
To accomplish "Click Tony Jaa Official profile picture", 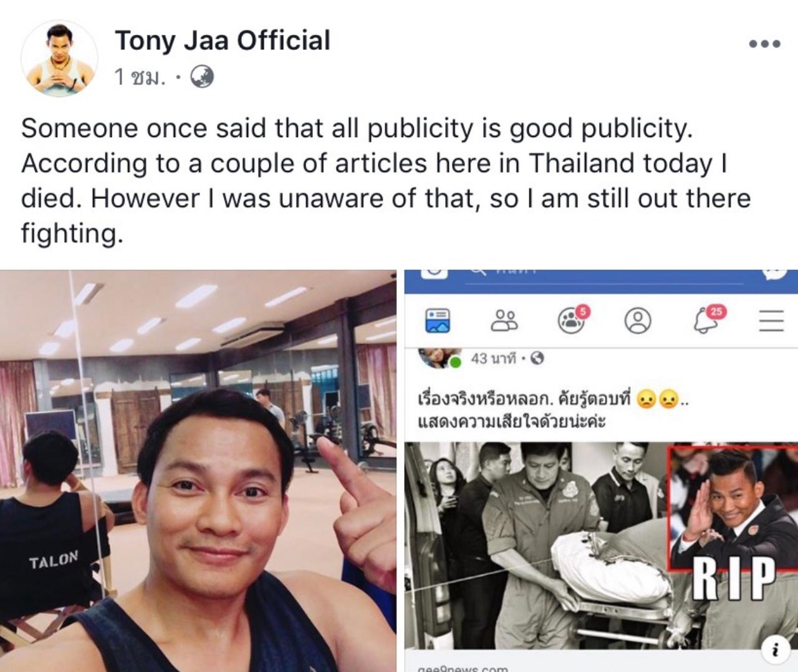I will pyautogui.click(x=59, y=59).
